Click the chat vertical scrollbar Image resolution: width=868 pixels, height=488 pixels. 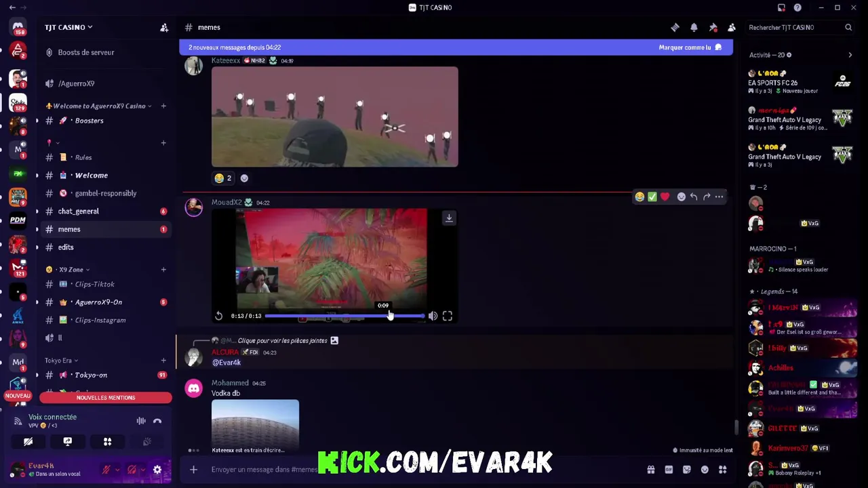(x=736, y=427)
